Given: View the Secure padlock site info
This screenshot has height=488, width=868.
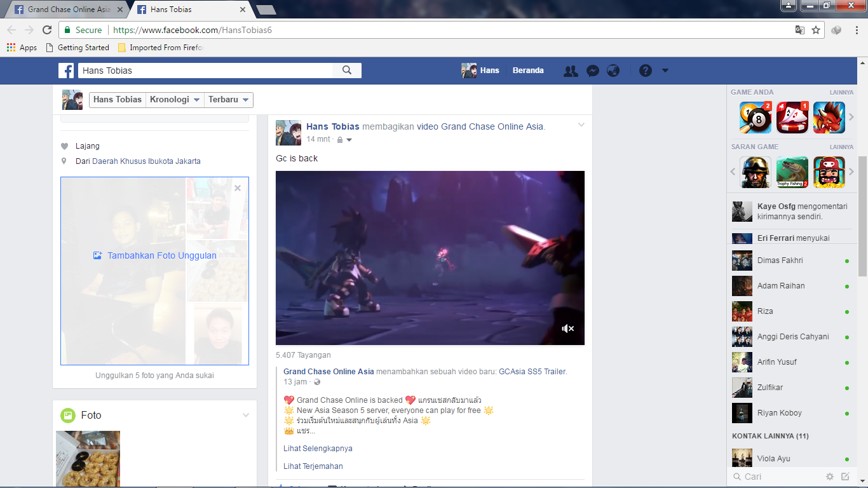Looking at the screenshot, I should pos(83,30).
